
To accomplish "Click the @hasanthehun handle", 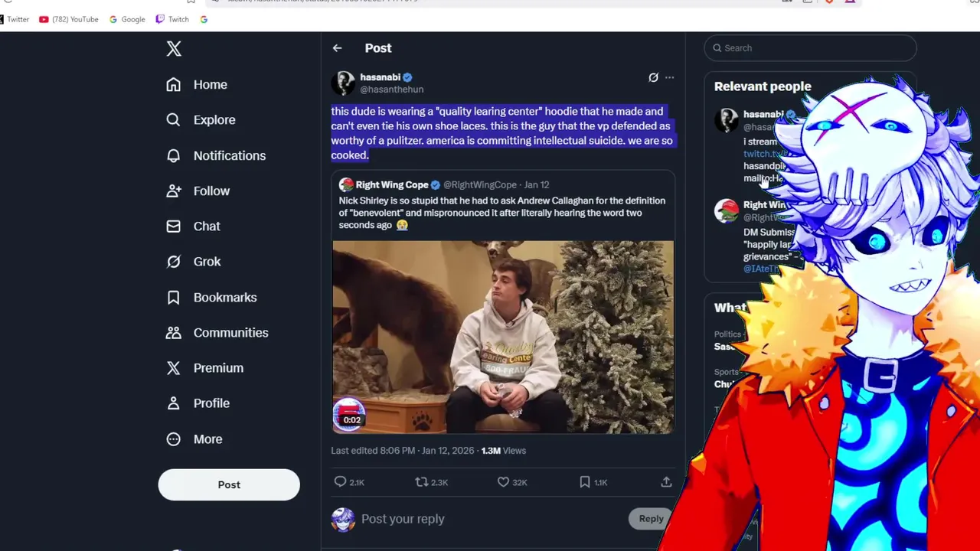I will (391, 90).
